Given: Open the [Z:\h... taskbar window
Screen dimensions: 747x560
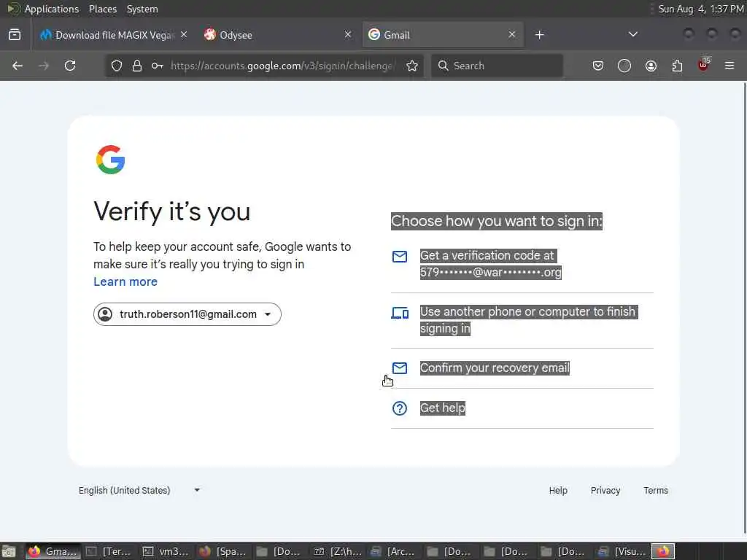Looking at the screenshot, I should (x=337, y=551).
